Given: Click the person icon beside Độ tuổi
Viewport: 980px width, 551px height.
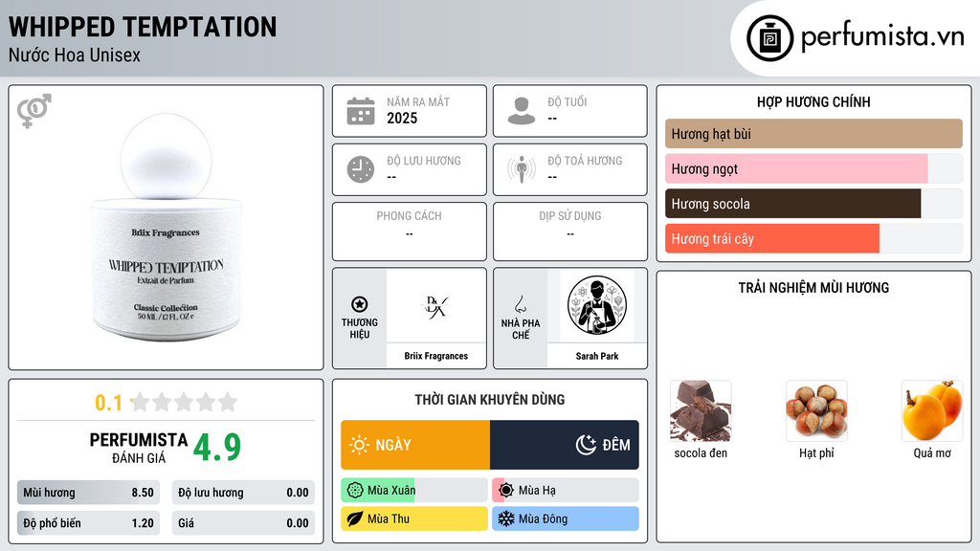Looking at the screenshot, I should coord(522,111).
